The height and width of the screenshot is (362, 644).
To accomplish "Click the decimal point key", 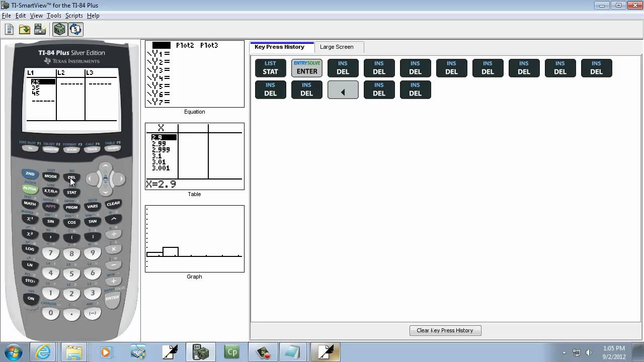I will click(71, 314).
